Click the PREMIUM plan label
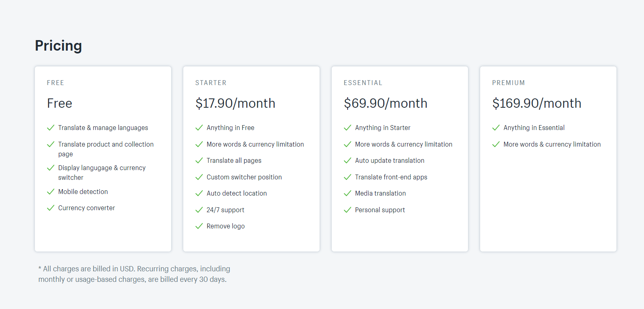Viewport: 644px width, 309px height. point(509,83)
